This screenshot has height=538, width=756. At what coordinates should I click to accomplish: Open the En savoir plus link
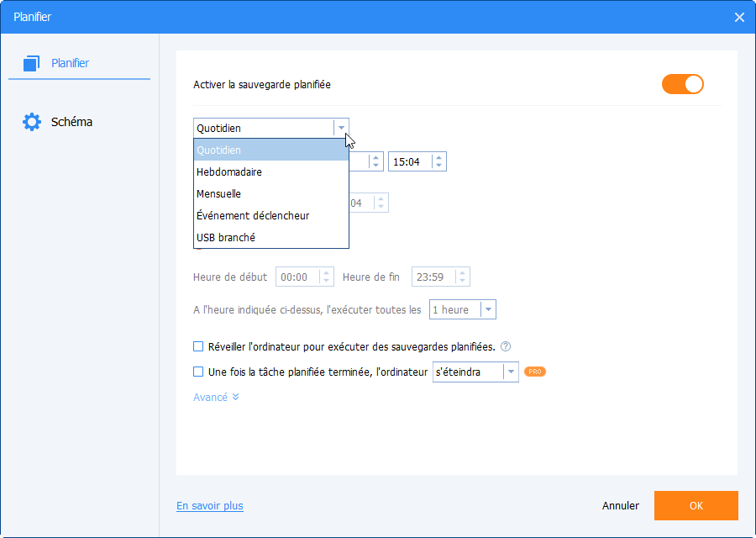coord(210,506)
